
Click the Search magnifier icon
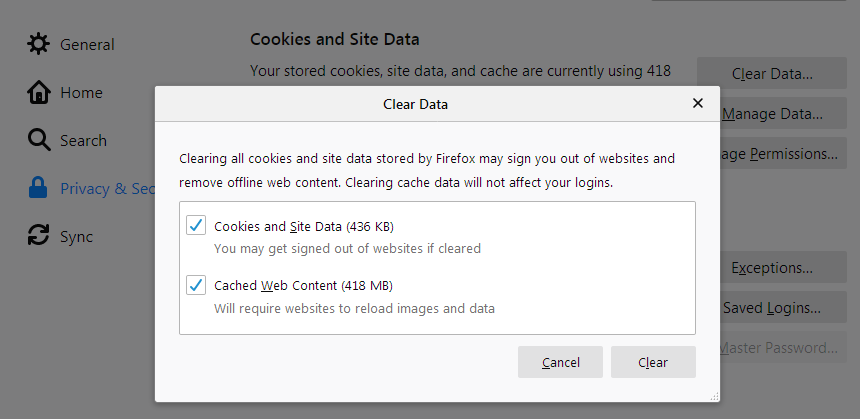tap(39, 140)
